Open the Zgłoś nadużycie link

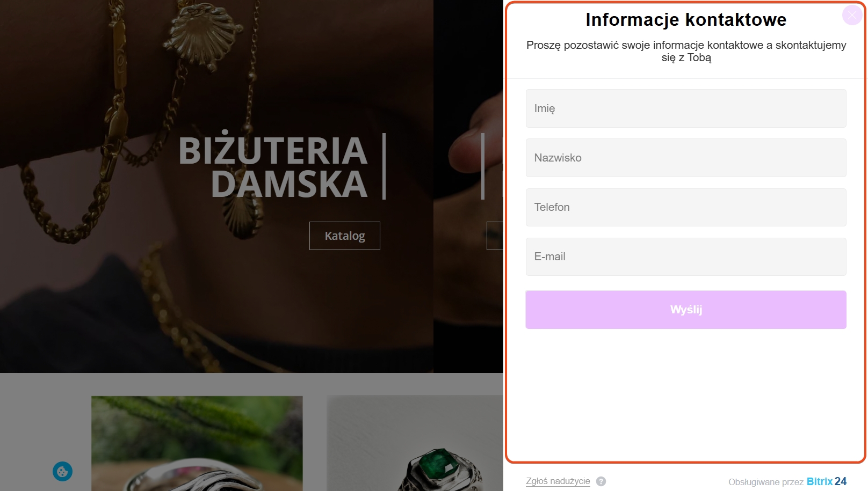[558, 481]
